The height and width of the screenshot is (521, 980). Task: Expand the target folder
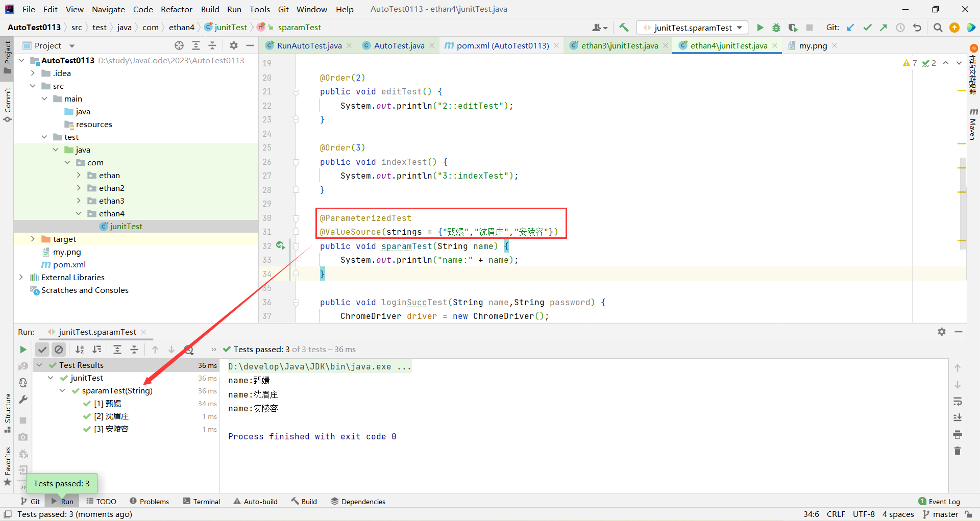33,239
